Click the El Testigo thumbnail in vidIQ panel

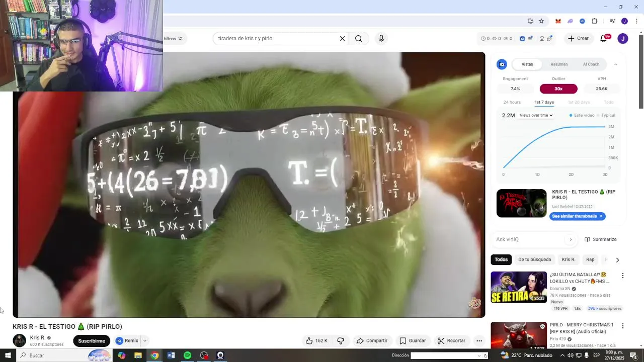521,203
